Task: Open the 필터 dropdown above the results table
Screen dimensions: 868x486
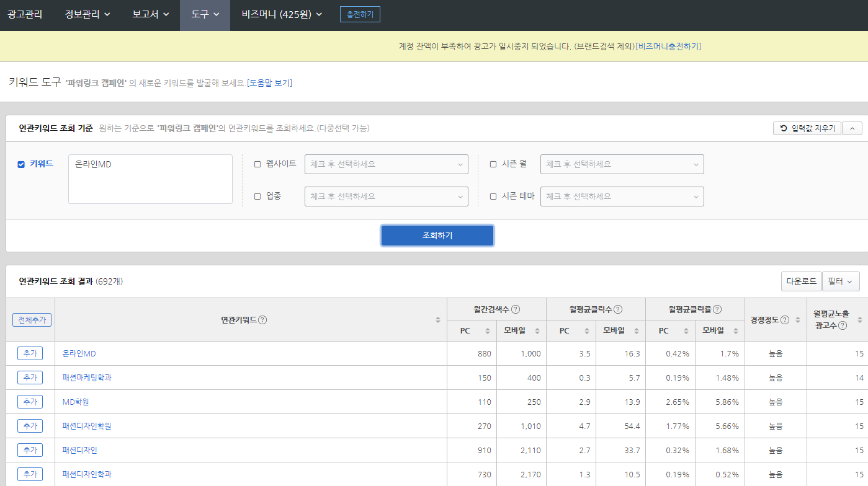Action: point(841,281)
